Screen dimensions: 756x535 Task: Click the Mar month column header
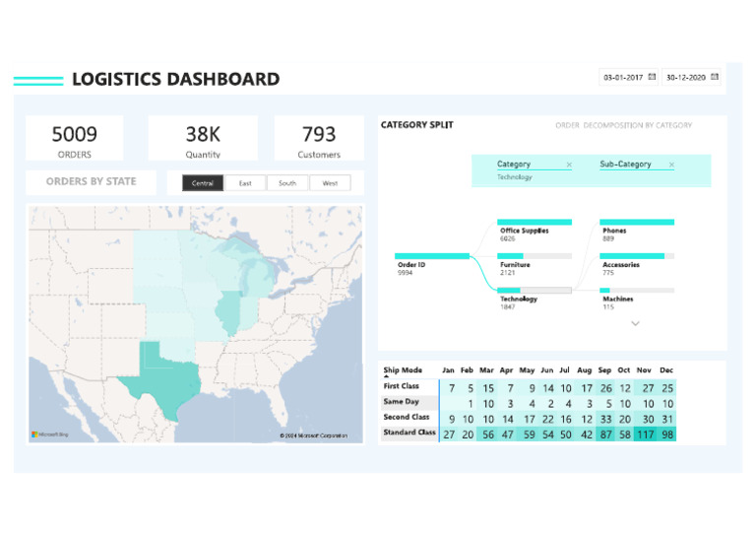point(486,370)
